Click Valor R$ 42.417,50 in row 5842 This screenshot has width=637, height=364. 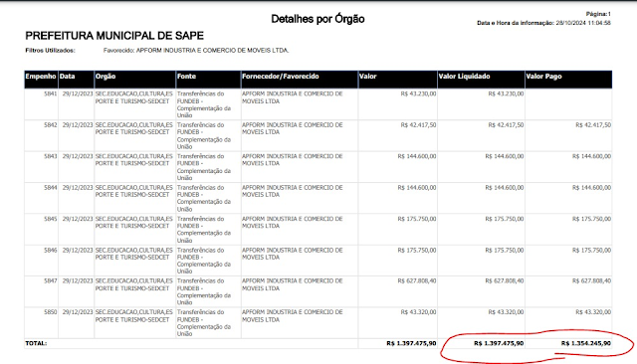click(418, 125)
